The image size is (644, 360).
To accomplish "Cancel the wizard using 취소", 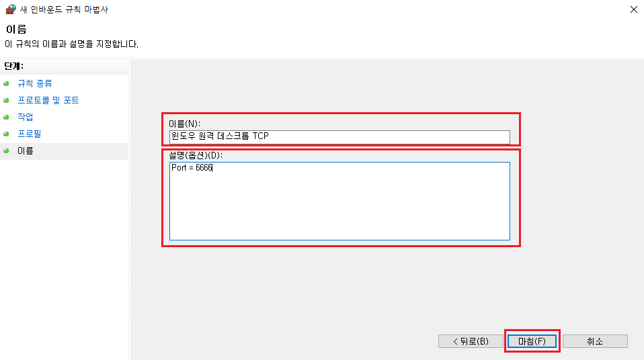I will 595,341.
